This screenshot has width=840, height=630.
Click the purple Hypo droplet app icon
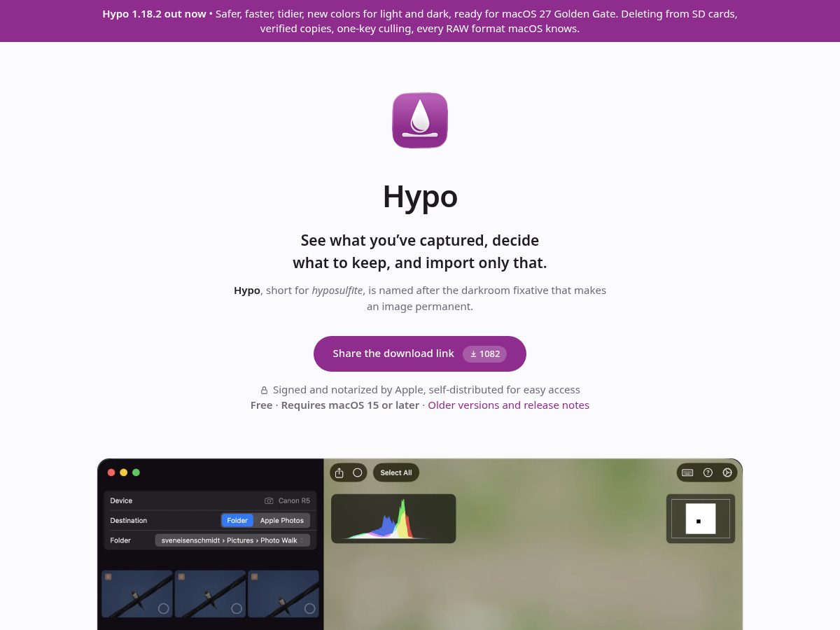click(420, 120)
